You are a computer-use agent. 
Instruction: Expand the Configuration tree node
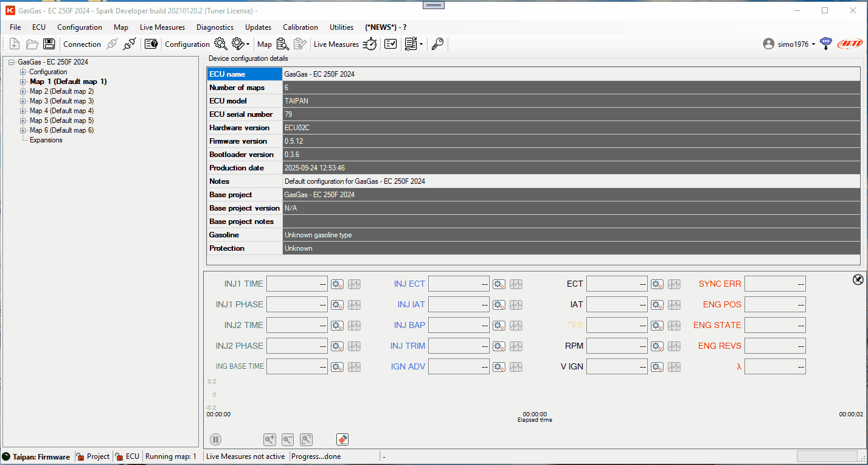click(23, 72)
